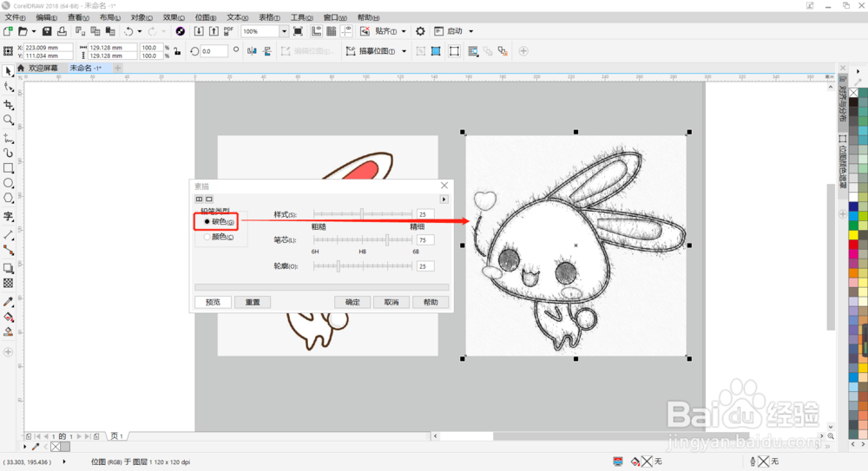Select the Crop tool
The height and width of the screenshot is (471, 868).
(9, 105)
